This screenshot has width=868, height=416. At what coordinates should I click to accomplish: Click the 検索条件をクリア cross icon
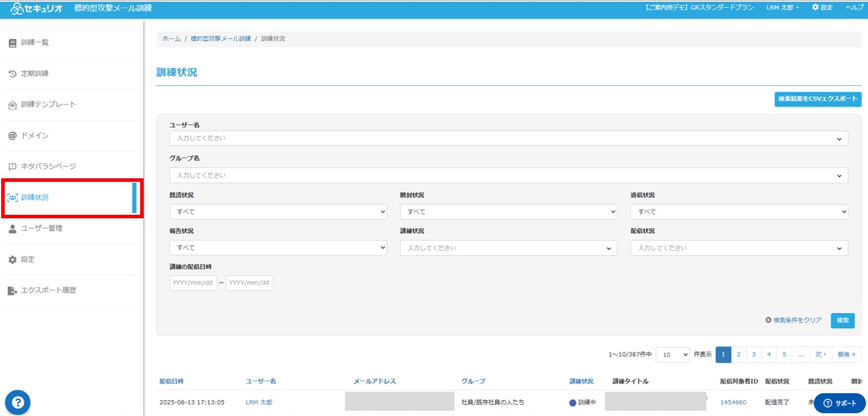(768, 320)
